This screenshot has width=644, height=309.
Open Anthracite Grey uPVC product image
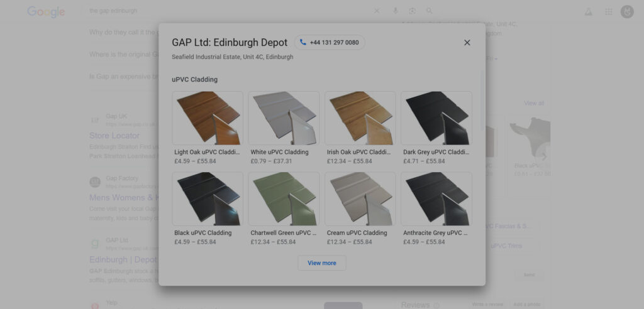coord(436,199)
